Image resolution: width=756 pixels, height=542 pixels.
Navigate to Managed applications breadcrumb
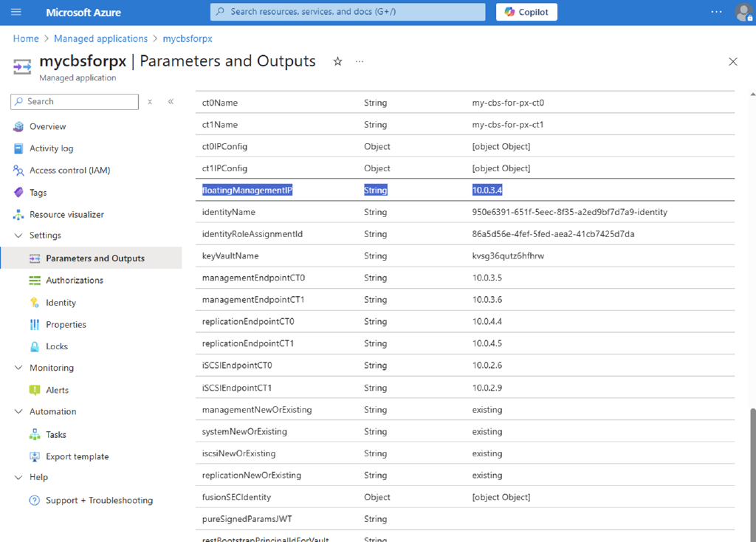(100, 38)
